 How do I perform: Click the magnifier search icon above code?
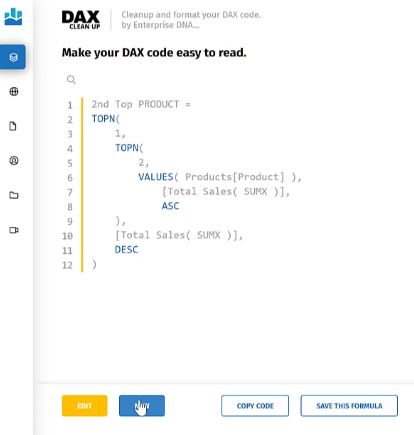point(71,80)
